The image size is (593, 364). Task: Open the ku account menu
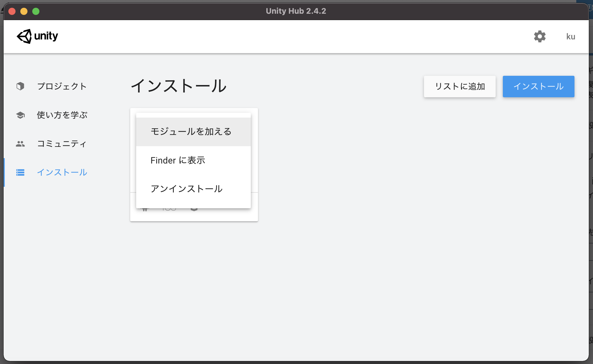tap(571, 36)
